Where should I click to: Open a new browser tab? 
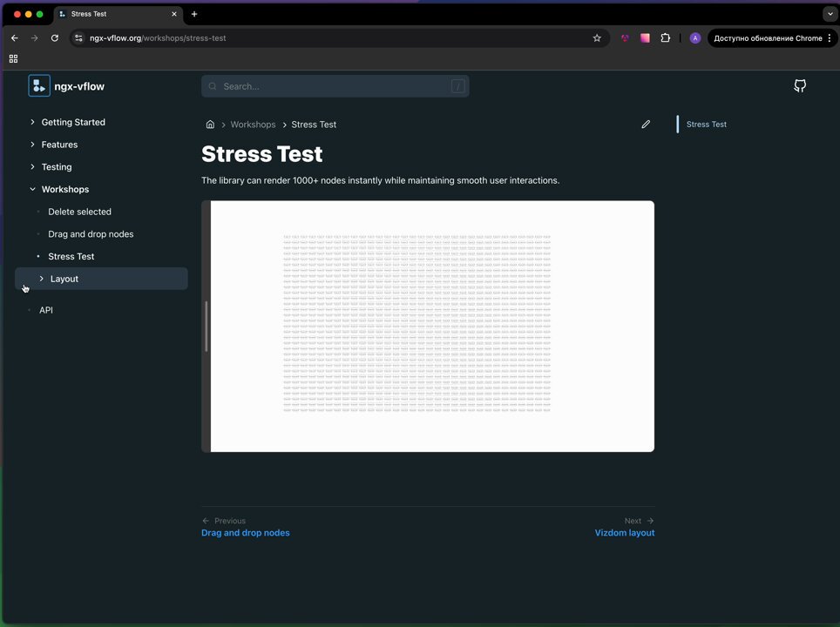pos(194,14)
